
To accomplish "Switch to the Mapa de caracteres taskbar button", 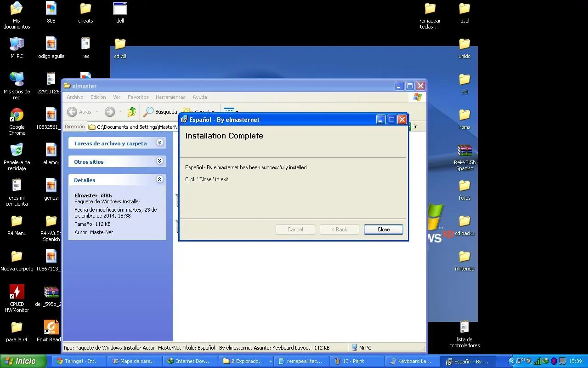I will point(134,361).
